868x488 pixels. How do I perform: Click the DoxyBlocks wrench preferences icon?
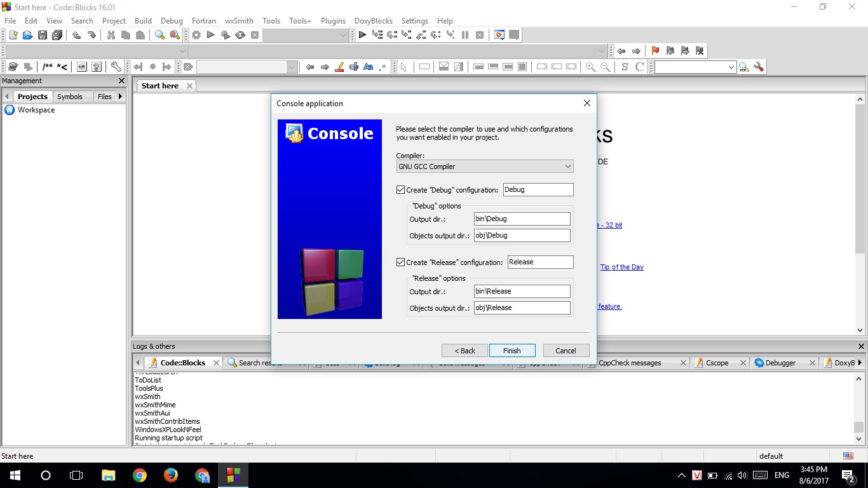tap(116, 67)
